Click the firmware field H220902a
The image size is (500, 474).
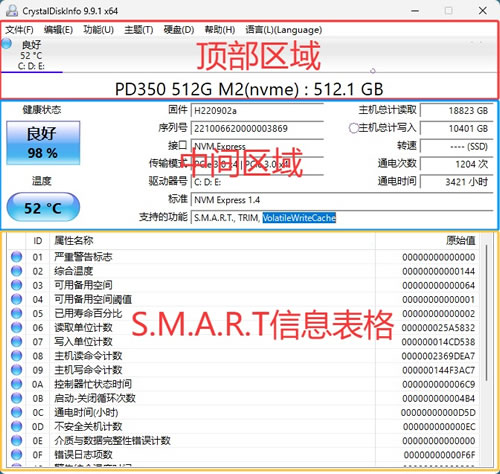[257, 110]
